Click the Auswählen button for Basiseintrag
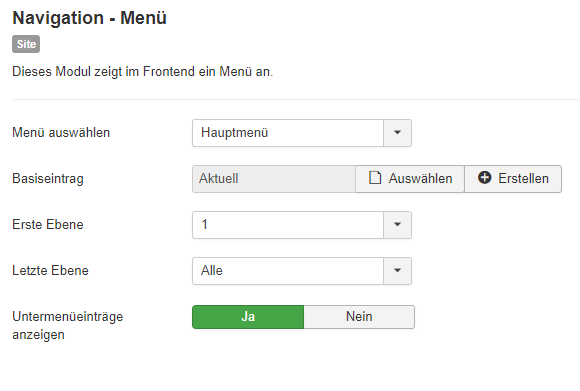The image size is (580, 391). tap(410, 179)
